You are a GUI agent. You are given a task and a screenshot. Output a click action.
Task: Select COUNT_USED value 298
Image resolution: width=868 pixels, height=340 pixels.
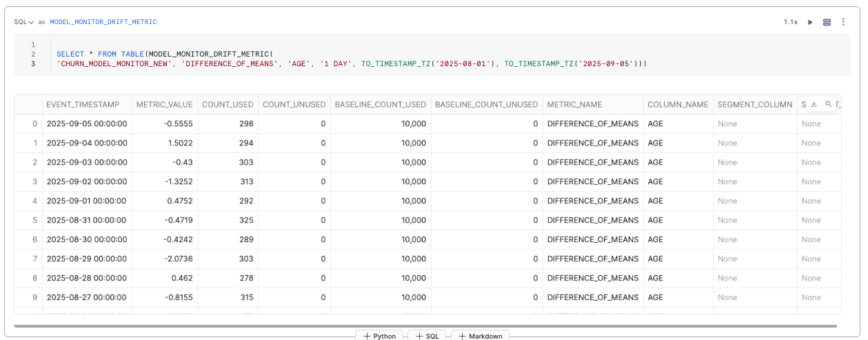[228, 123]
